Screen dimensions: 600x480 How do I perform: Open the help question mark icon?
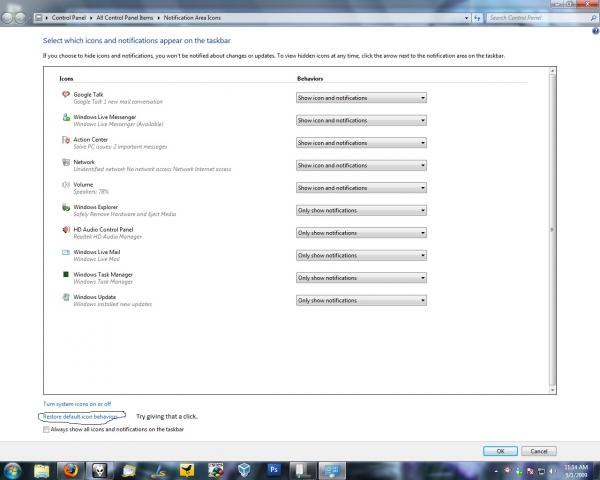[x=595, y=31]
